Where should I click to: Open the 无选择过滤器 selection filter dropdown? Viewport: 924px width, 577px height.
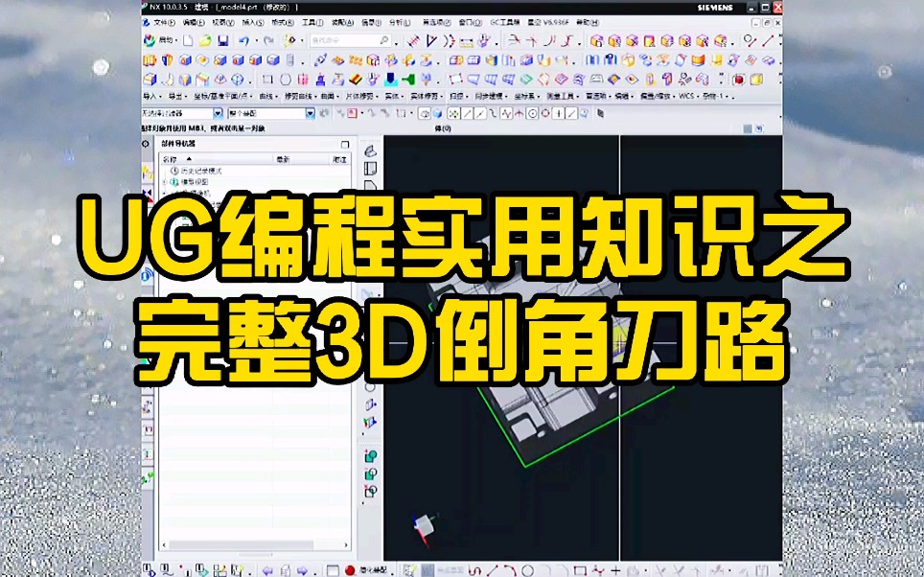click(x=218, y=113)
